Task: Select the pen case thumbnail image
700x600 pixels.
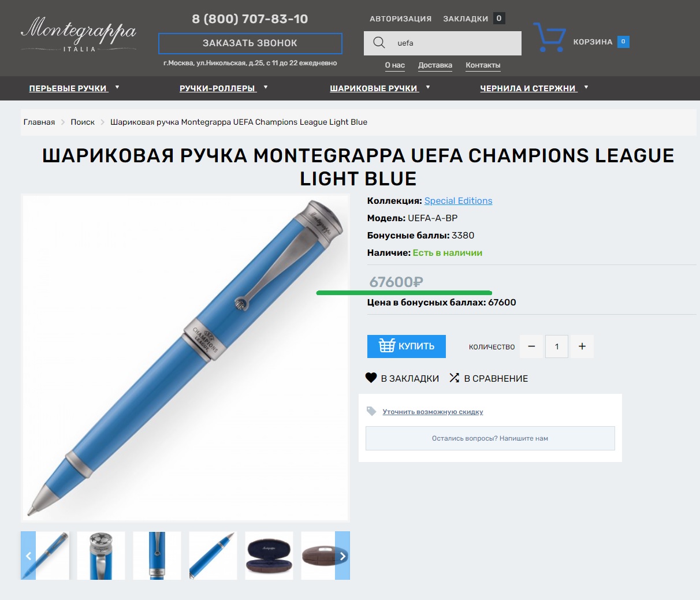Action: coord(269,556)
